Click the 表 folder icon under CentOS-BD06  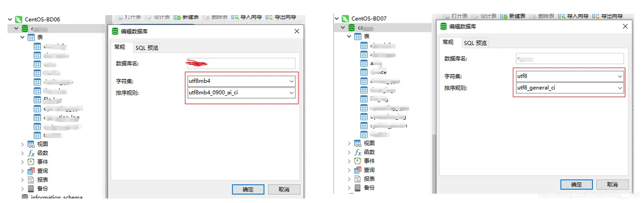[x=31, y=37]
